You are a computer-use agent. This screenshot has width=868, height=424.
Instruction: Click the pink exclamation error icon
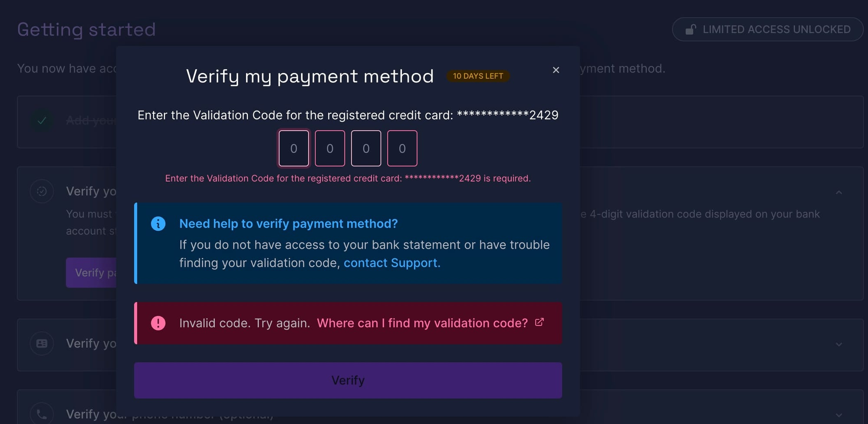(x=158, y=323)
